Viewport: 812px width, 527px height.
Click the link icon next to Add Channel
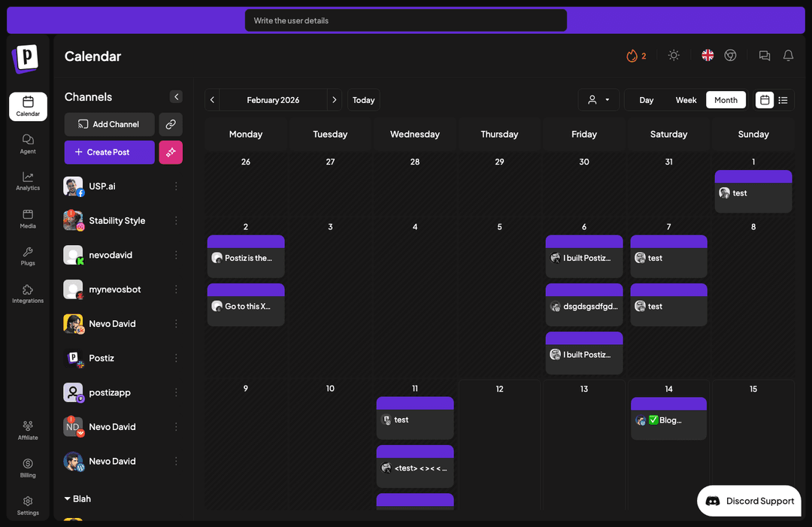click(x=171, y=123)
